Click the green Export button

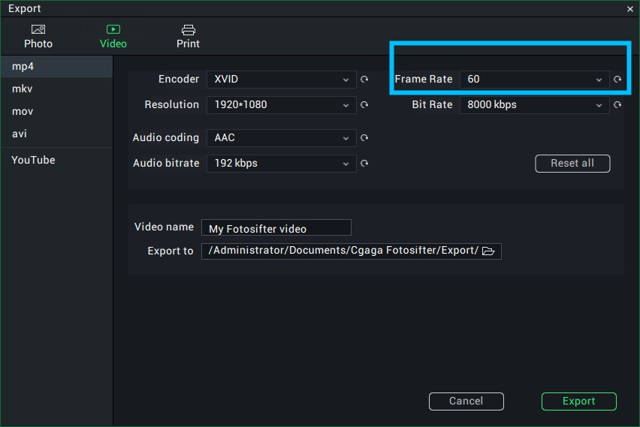[579, 401]
